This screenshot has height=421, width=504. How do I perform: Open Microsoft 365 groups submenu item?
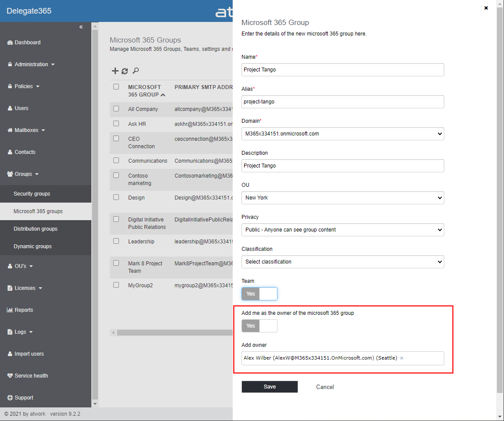(x=38, y=211)
